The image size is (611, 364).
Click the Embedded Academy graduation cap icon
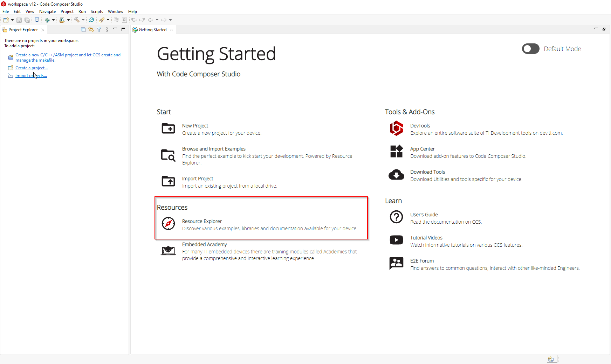point(168,251)
